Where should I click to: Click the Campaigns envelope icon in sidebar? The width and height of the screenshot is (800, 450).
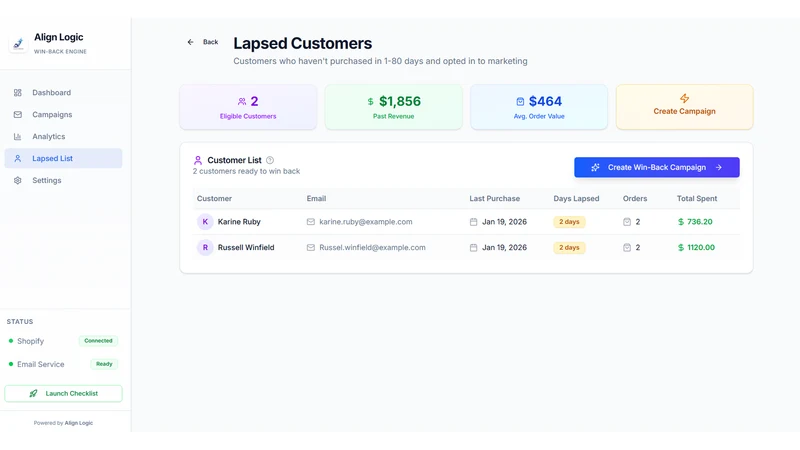(18, 115)
